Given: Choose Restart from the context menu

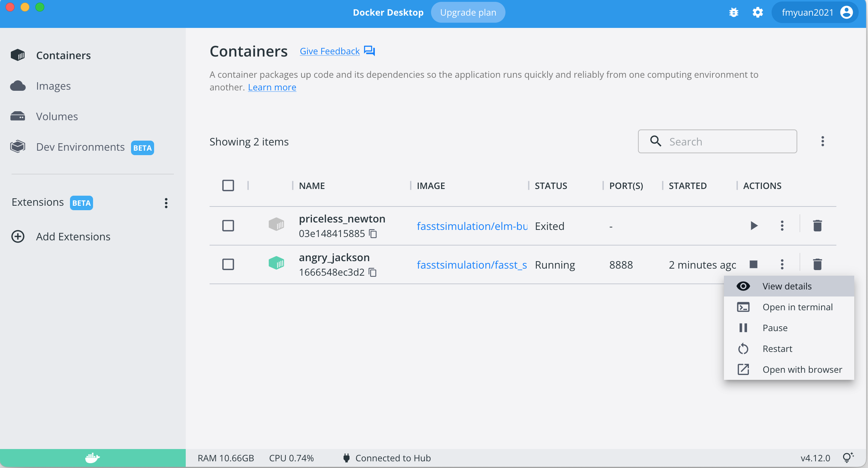Looking at the screenshot, I should pos(777,349).
